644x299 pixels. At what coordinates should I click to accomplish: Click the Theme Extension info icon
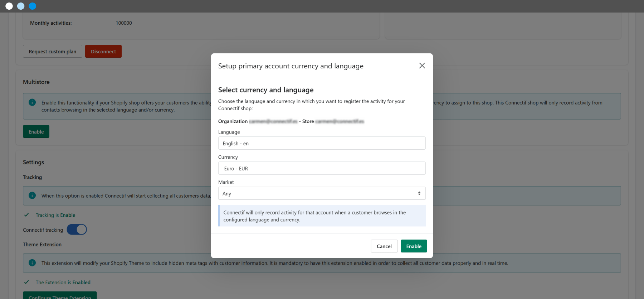click(x=32, y=263)
